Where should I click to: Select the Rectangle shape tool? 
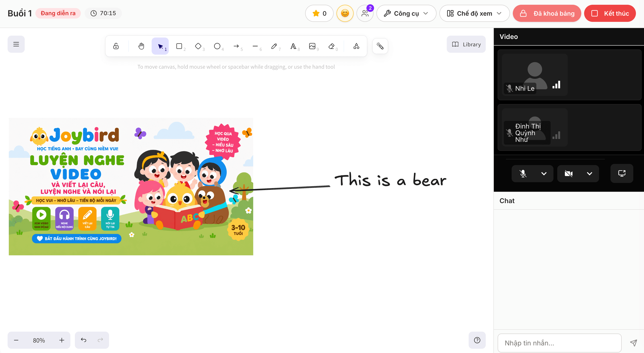tap(179, 46)
